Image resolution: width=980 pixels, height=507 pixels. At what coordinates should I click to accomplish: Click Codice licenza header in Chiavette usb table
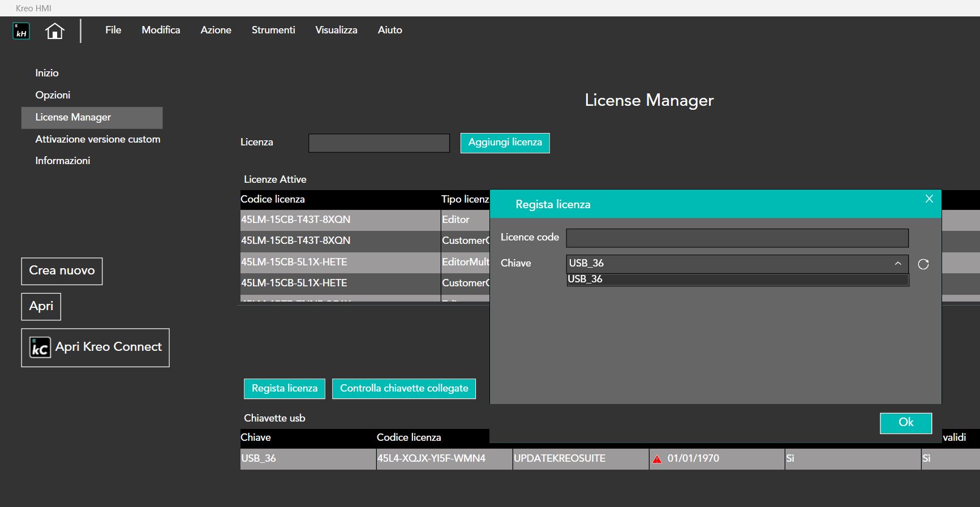pos(409,437)
